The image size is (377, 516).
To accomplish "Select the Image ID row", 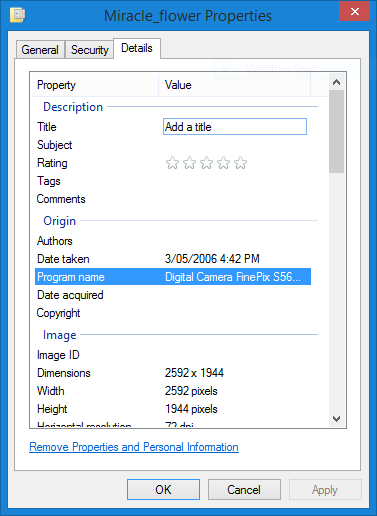I will [173, 355].
